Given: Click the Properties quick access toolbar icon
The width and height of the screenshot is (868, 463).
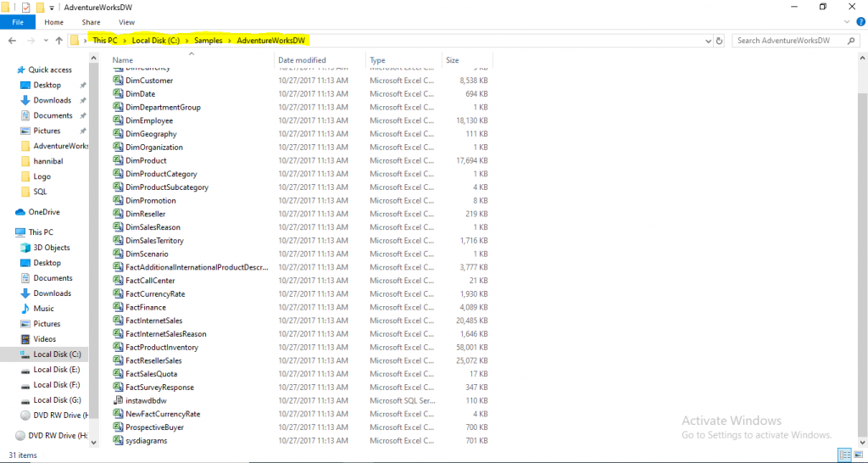Looking at the screenshot, I should [x=25, y=7].
